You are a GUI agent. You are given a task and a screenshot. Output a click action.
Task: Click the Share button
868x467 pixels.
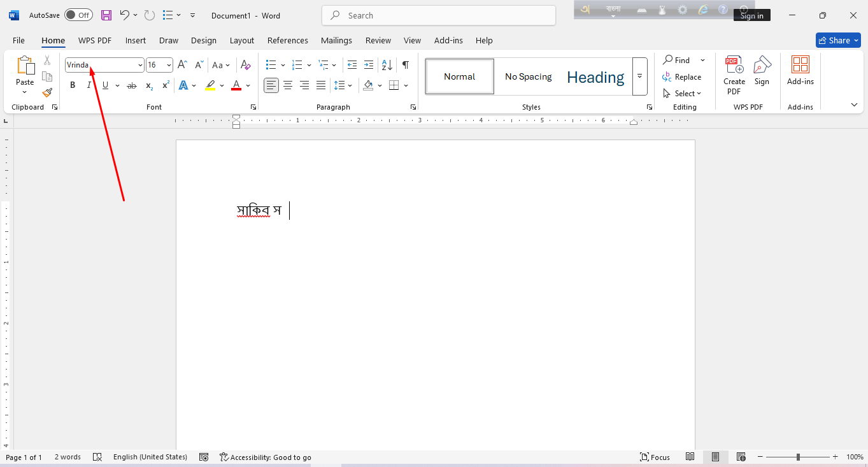tap(837, 40)
